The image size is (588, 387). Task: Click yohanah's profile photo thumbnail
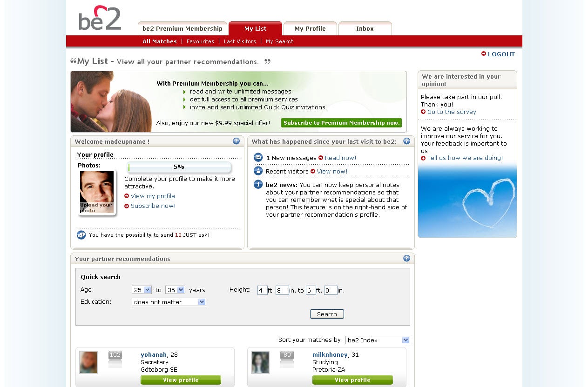click(x=88, y=362)
